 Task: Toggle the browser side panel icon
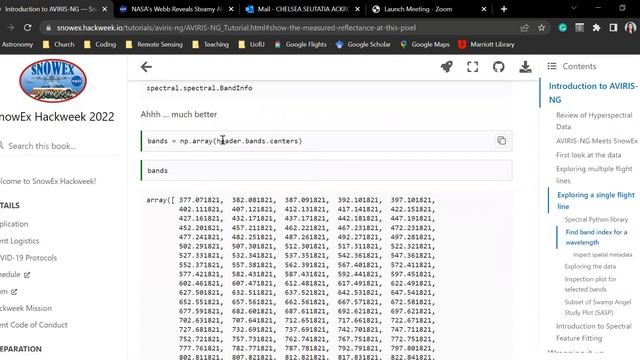click(613, 28)
